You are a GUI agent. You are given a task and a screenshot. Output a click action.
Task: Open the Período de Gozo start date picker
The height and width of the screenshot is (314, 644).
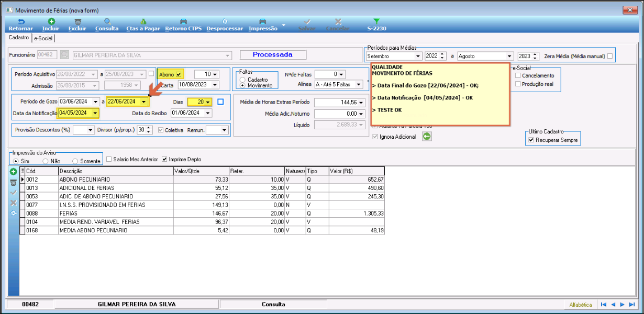(95, 102)
